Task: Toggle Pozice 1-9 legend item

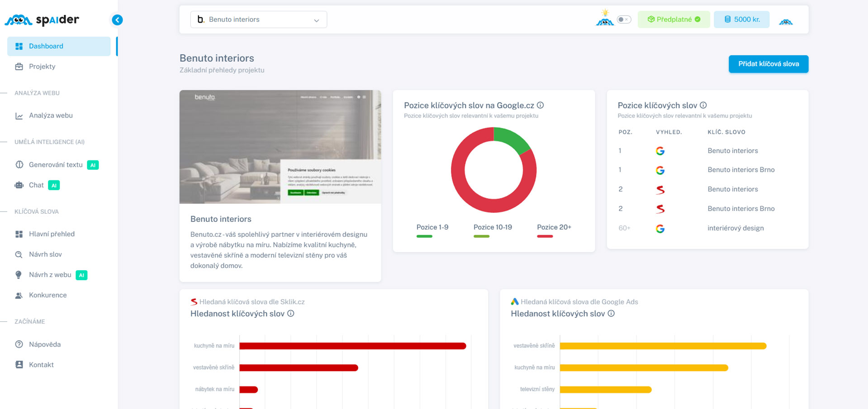Action: 432,230
